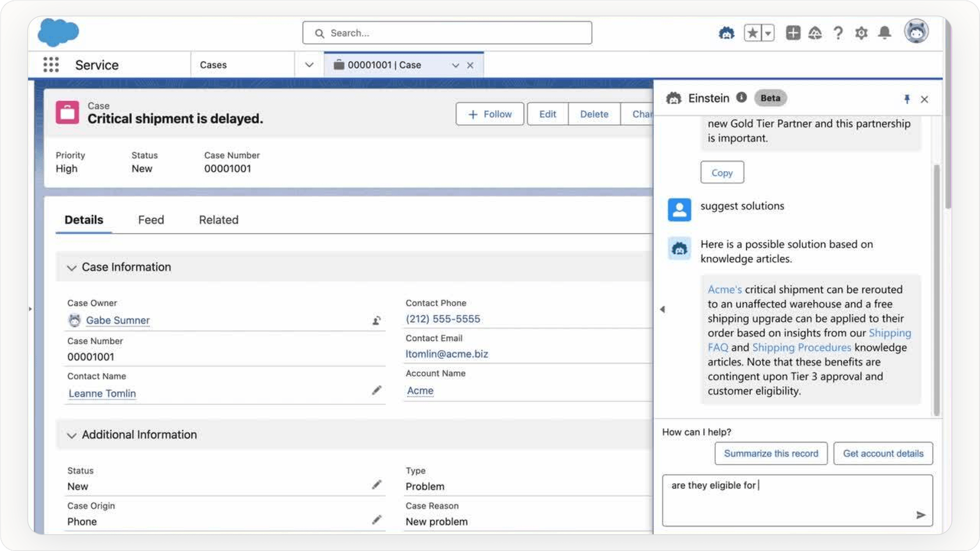Open the App Launcher waffle icon
This screenshot has height=551, width=980.
click(51, 64)
